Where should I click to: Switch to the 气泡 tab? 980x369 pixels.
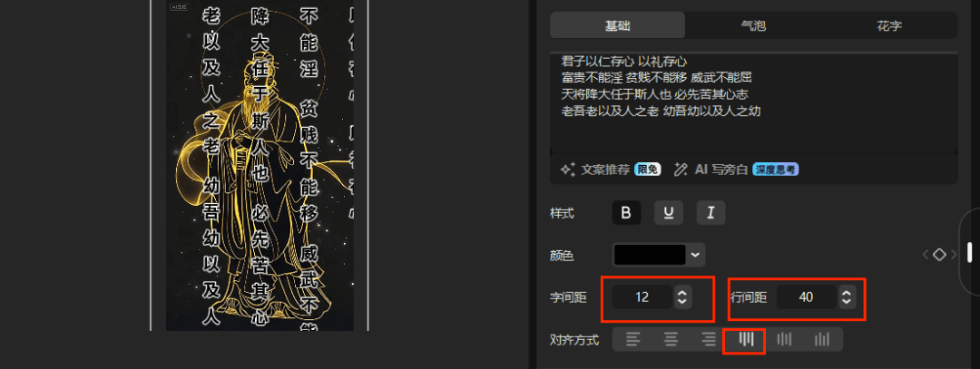[x=753, y=25]
